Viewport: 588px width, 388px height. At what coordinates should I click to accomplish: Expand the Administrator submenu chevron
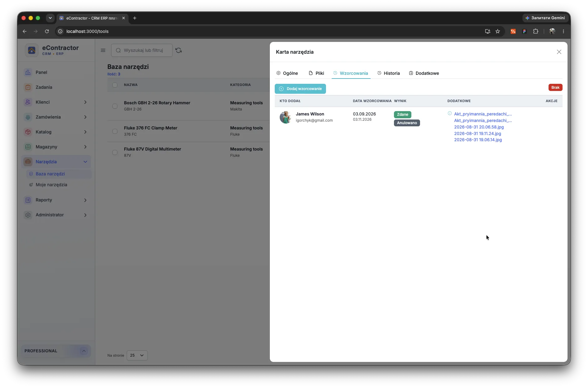click(x=85, y=215)
